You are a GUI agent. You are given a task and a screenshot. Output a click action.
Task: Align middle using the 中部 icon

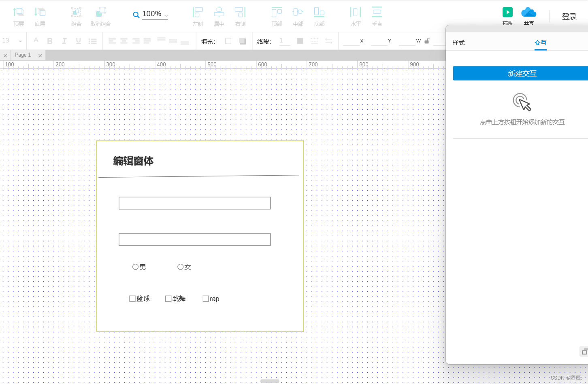298,12
